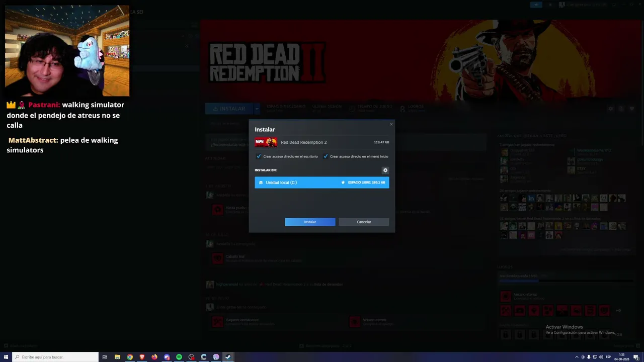
Task: Switch to Steam in the taskbar
Action: click(x=228, y=357)
